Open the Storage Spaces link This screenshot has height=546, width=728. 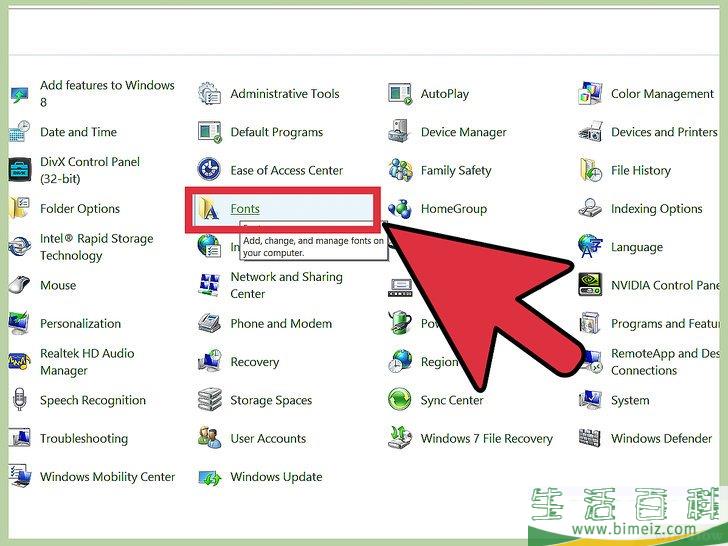click(x=271, y=400)
